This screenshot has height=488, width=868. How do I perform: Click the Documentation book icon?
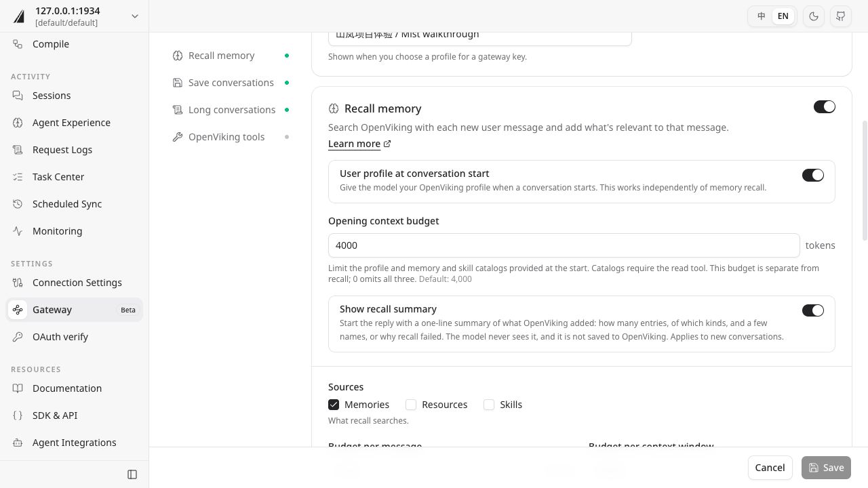[x=18, y=388]
